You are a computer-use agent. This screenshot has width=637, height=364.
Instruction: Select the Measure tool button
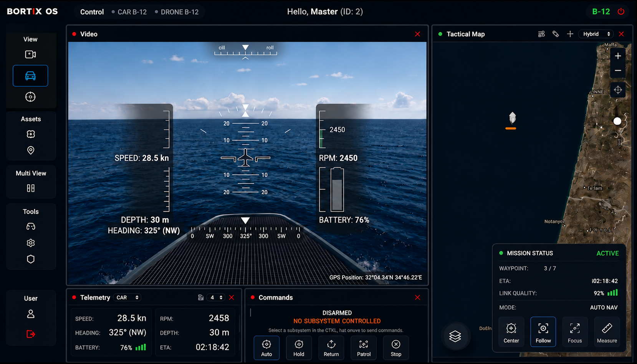point(607,332)
